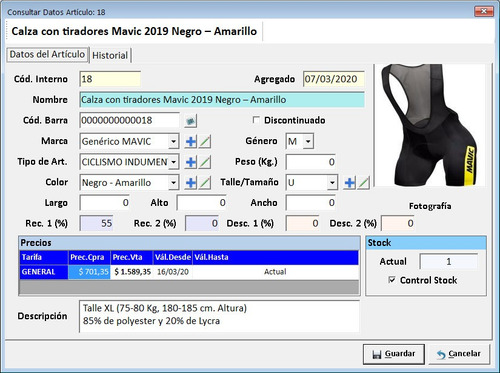Open the Tipo de Art. dropdown
500x373 pixels.
pos(173,162)
